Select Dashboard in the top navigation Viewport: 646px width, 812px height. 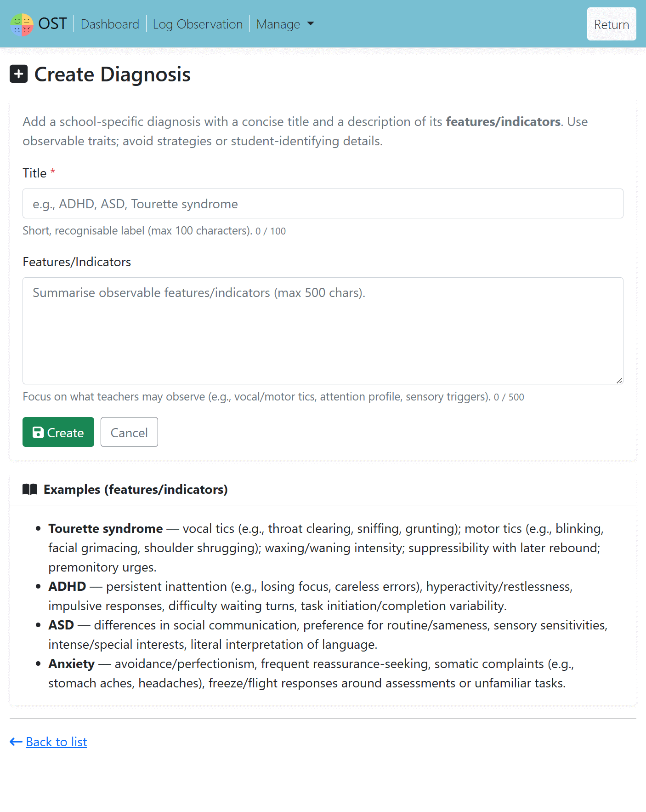click(x=110, y=24)
